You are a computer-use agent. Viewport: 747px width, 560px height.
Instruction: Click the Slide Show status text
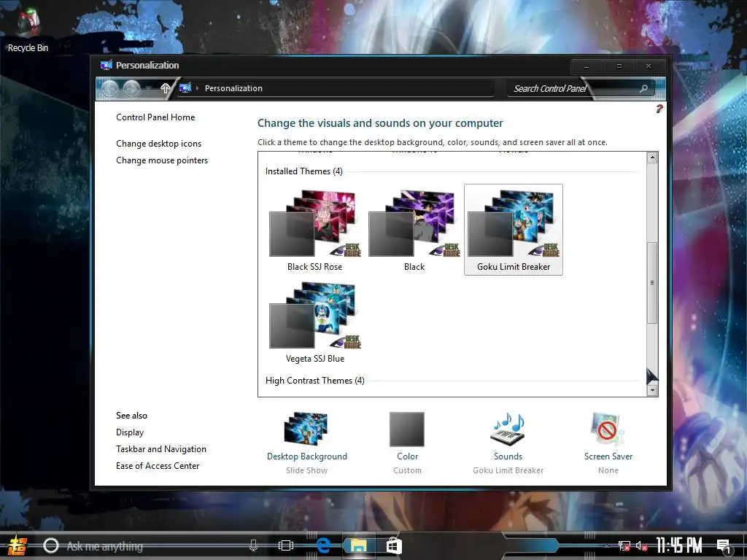(307, 470)
